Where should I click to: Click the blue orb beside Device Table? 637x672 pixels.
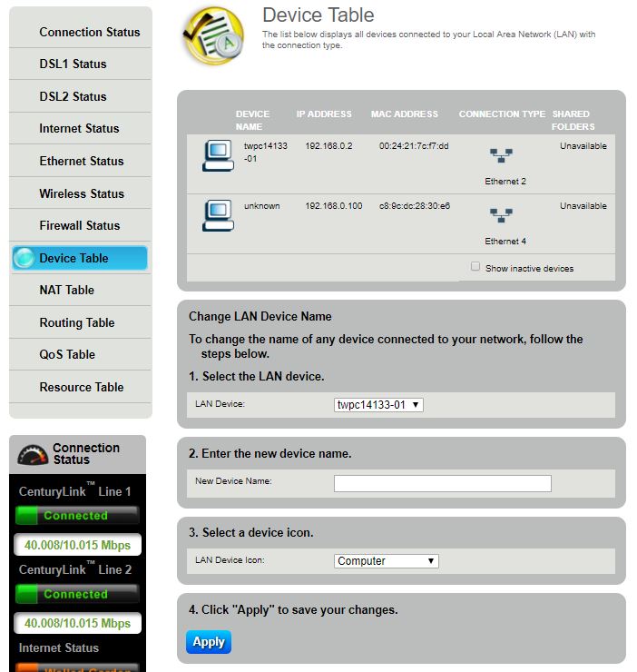coord(24,258)
